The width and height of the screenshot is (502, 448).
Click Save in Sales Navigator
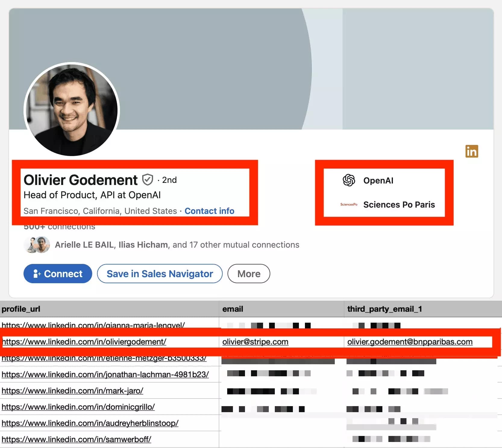point(159,274)
